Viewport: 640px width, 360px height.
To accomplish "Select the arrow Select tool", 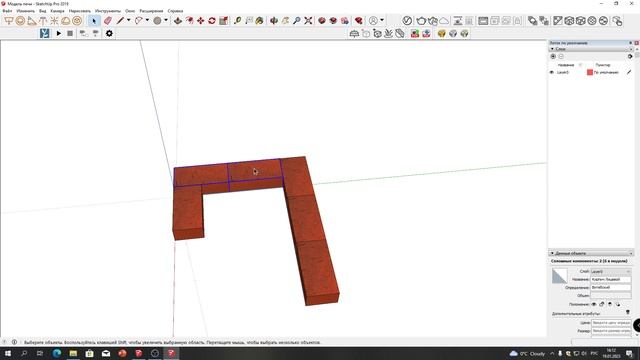I will point(94,20).
